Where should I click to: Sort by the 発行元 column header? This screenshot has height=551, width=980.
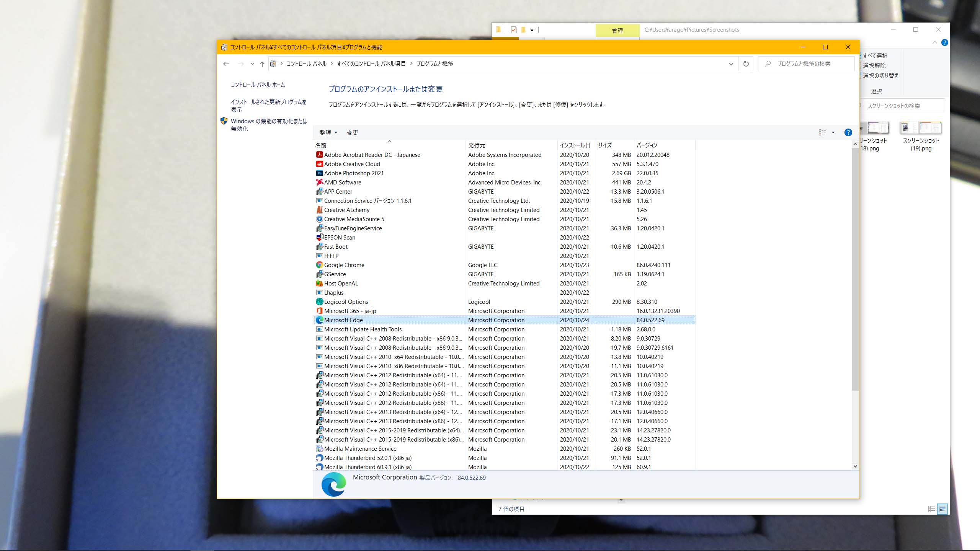pyautogui.click(x=511, y=145)
